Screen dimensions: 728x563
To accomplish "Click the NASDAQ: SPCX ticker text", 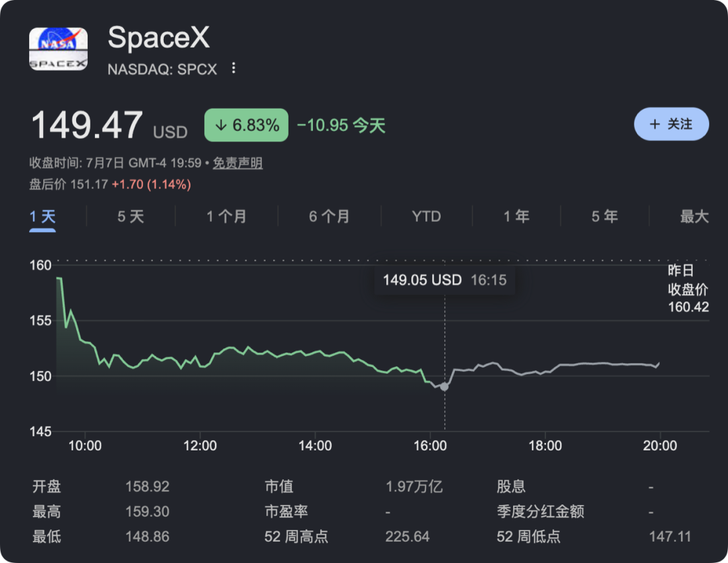I will point(162,69).
